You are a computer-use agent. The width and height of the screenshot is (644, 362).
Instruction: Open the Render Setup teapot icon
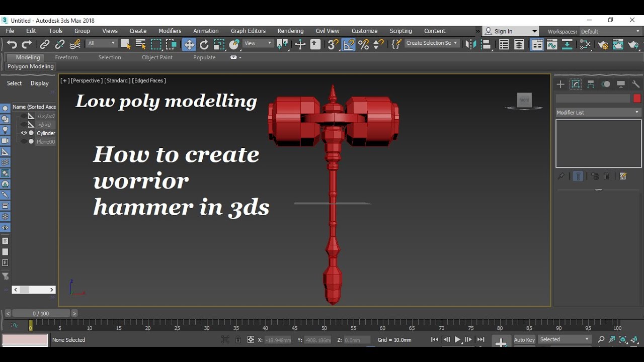(603, 44)
